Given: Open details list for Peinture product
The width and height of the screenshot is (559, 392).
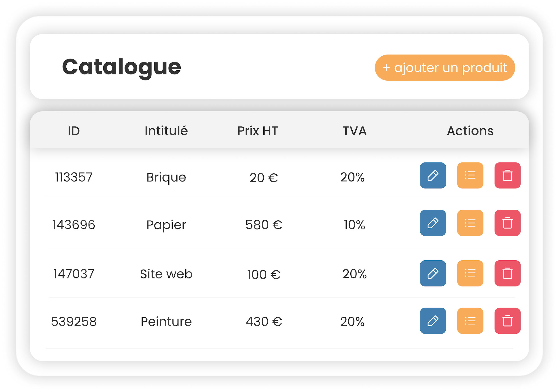Looking at the screenshot, I should (470, 321).
